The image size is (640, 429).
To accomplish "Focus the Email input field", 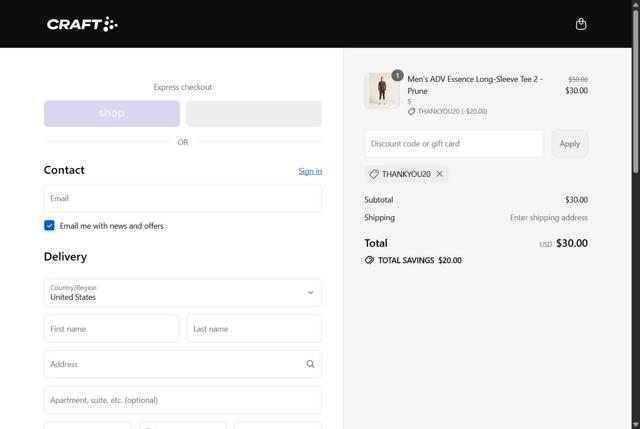I will (x=182, y=198).
